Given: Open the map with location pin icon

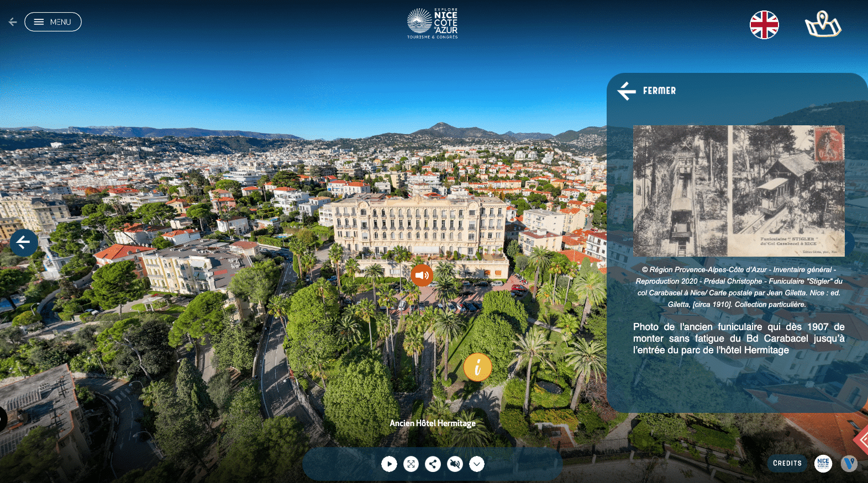Looking at the screenshot, I should [x=822, y=24].
